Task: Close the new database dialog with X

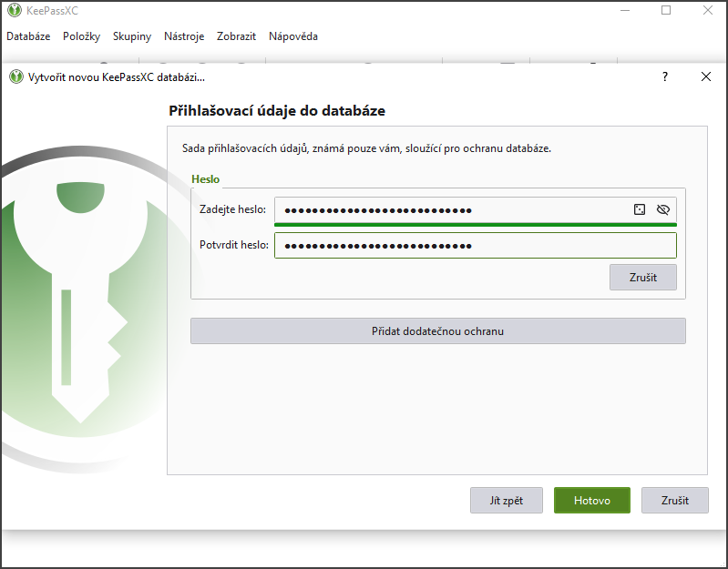Action: (x=706, y=77)
